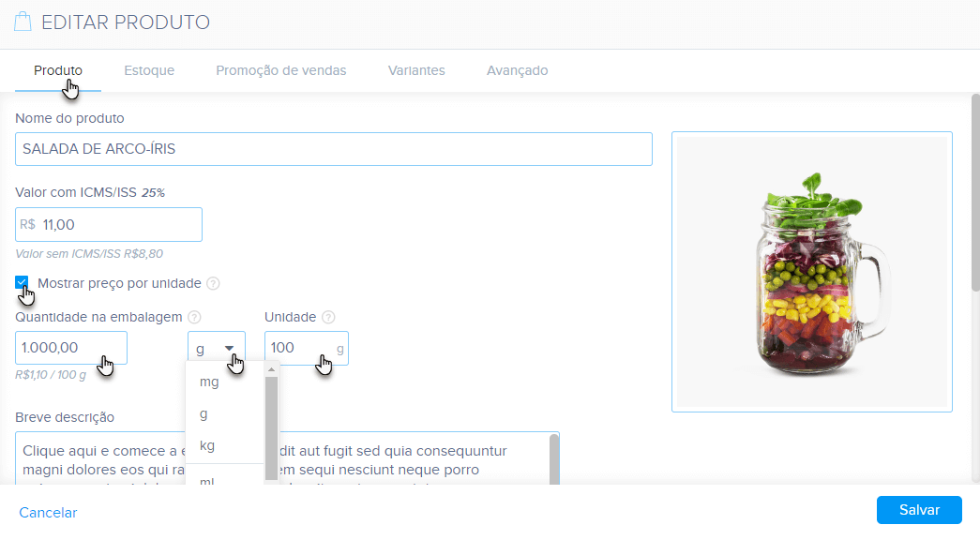Click the Valor com ICMS/ISS price field
This screenshot has width=980, height=540.
[109, 224]
